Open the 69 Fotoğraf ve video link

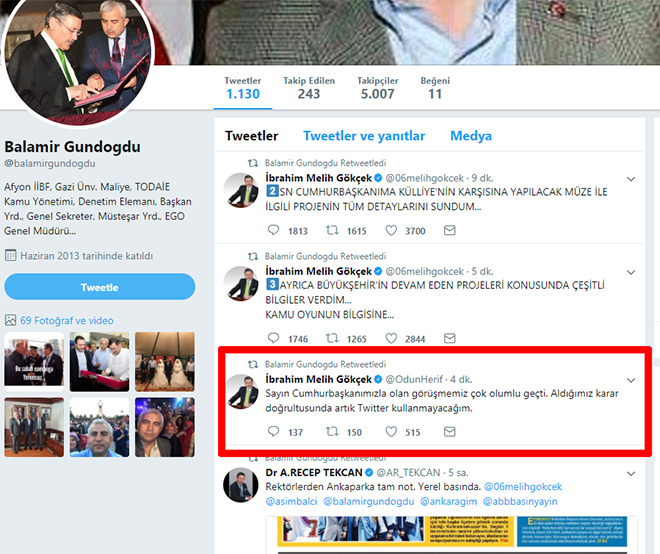tap(67, 320)
